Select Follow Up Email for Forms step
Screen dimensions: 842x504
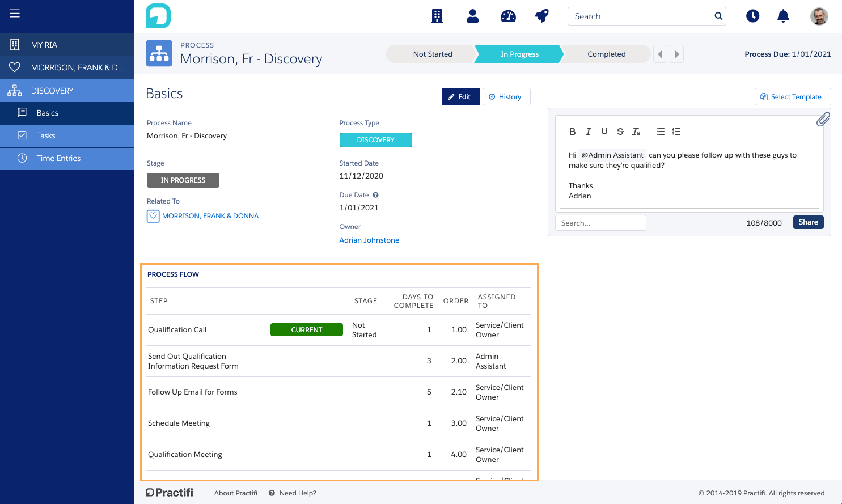[x=338, y=392]
